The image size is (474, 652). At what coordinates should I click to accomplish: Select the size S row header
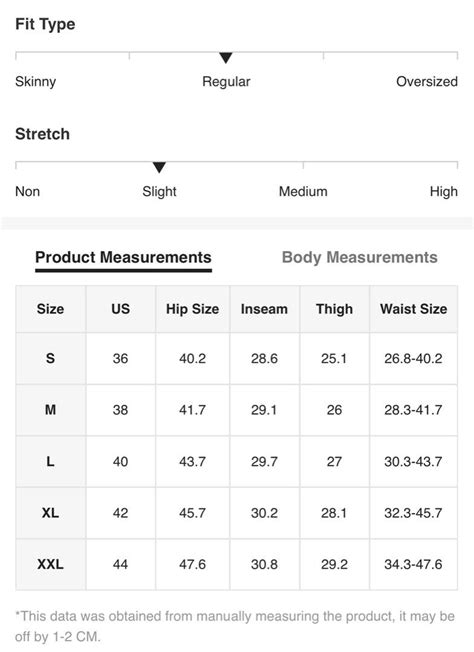51,358
